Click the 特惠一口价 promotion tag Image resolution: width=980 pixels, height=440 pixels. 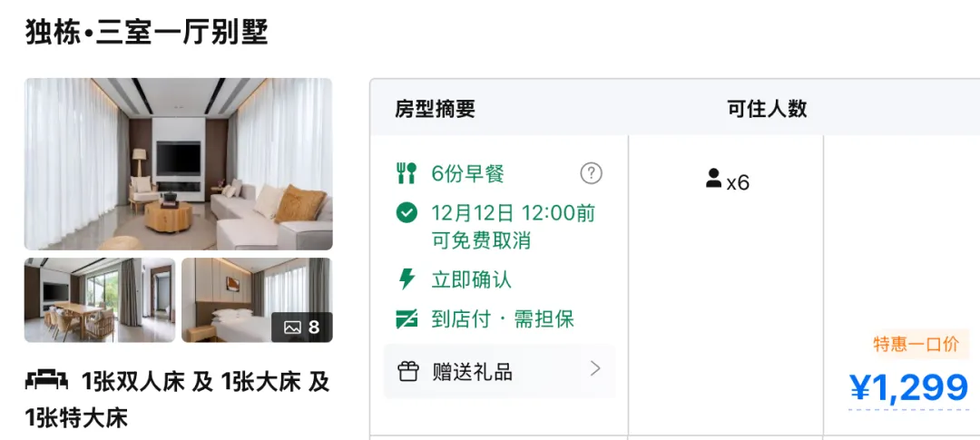[916, 345]
